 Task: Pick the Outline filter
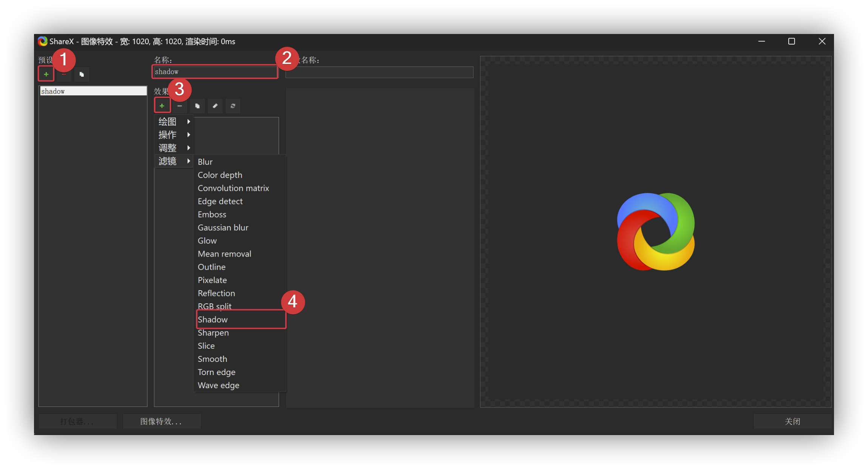[240, 267]
